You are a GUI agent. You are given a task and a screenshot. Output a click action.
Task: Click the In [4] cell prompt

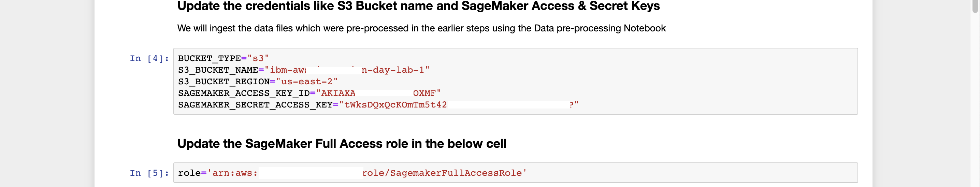[x=149, y=59]
